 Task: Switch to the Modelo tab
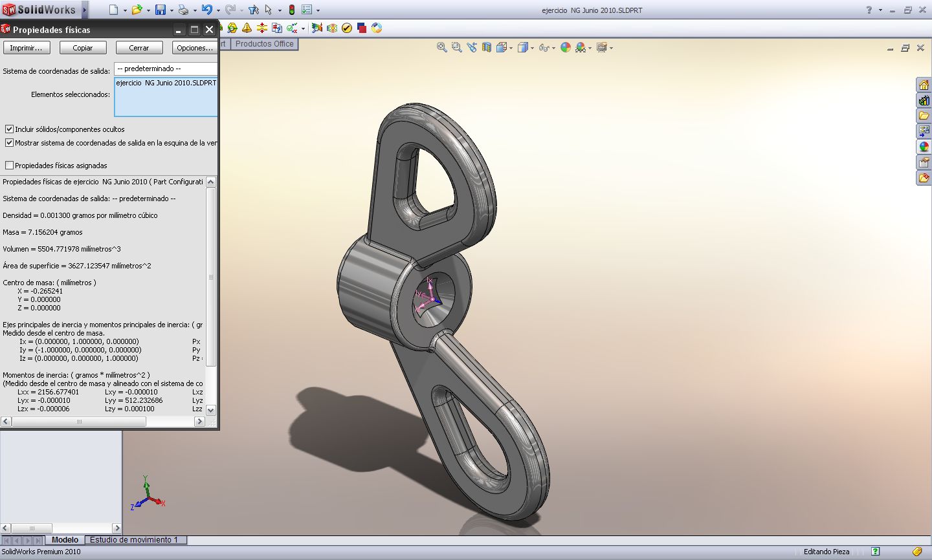65,540
